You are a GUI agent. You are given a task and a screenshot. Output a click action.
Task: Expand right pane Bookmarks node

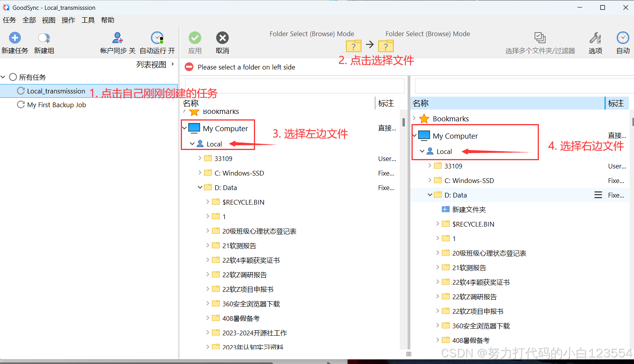414,118
